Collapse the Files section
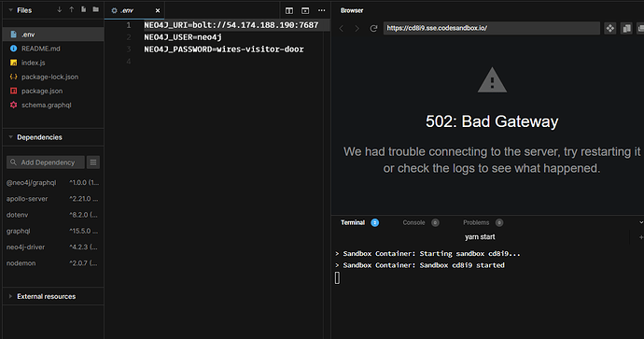This screenshot has height=339, width=644. [10, 10]
